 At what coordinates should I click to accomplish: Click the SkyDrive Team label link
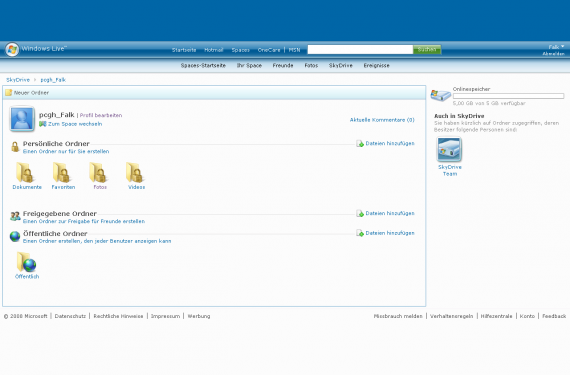point(450,170)
